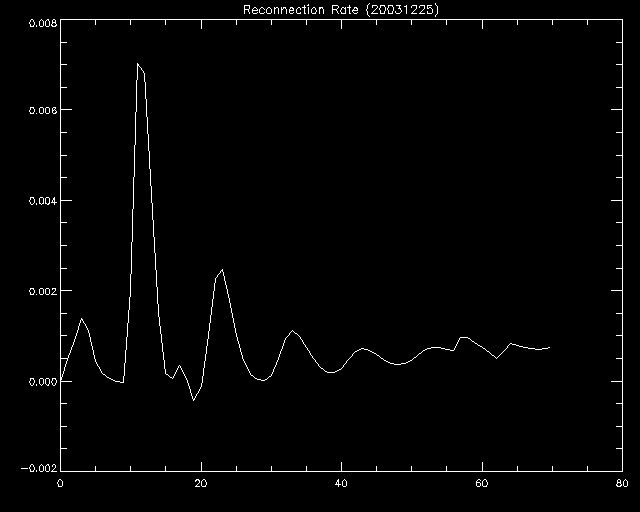This screenshot has height=512, width=640.
Task: Click the x-axis label 60
Action: [482, 483]
